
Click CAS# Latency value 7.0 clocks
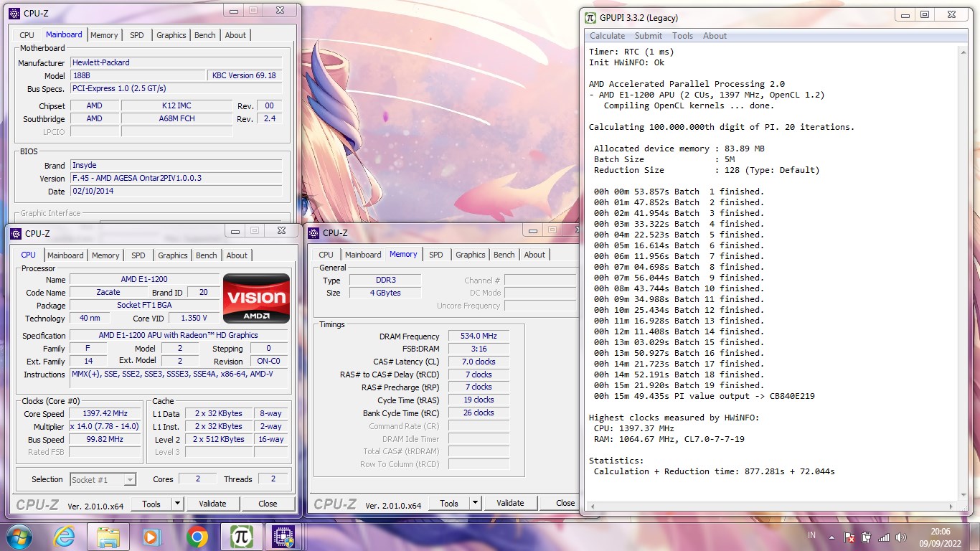(x=479, y=362)
